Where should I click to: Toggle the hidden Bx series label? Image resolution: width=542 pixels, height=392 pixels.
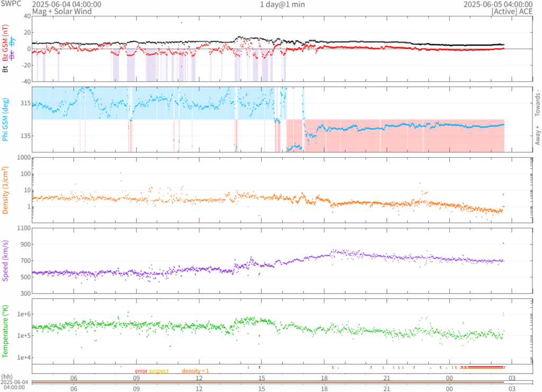point(13,55)
